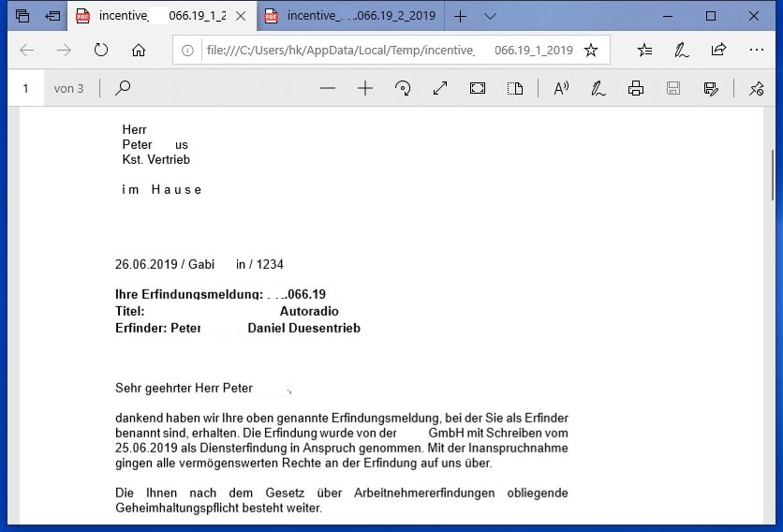Click the Save as icon

711,88
